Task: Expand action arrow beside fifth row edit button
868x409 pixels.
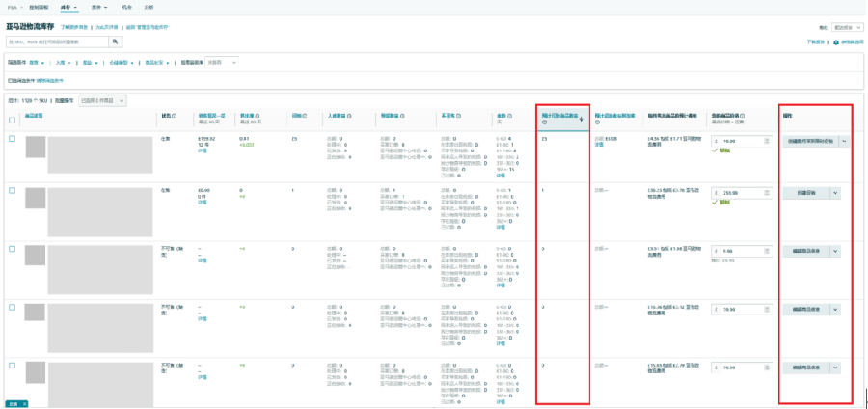Action: [835, 368]
